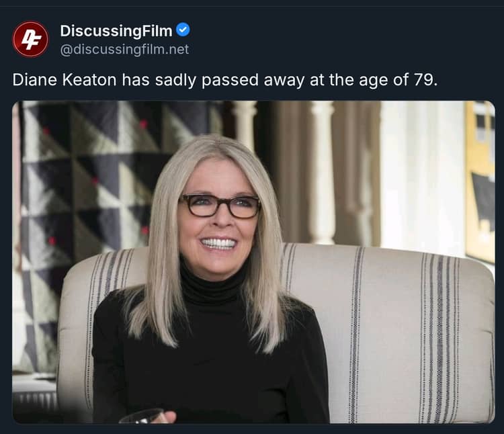
Task: Open the attached photo of the woman
Action: (253, 262)
